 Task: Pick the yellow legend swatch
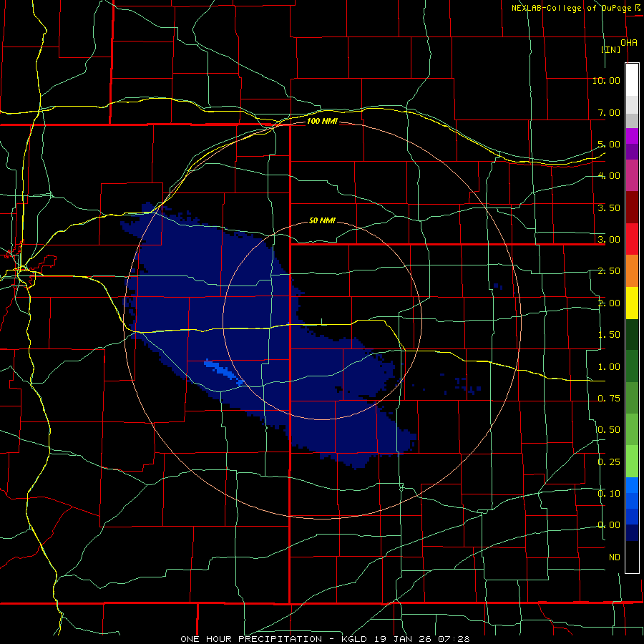point(632,303)
